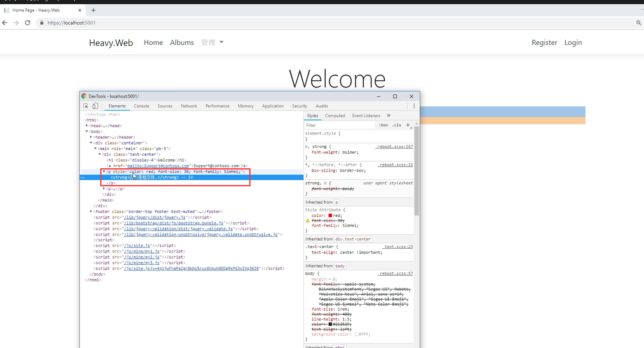
Task: Open the Network tab
Action: [189, 106]
